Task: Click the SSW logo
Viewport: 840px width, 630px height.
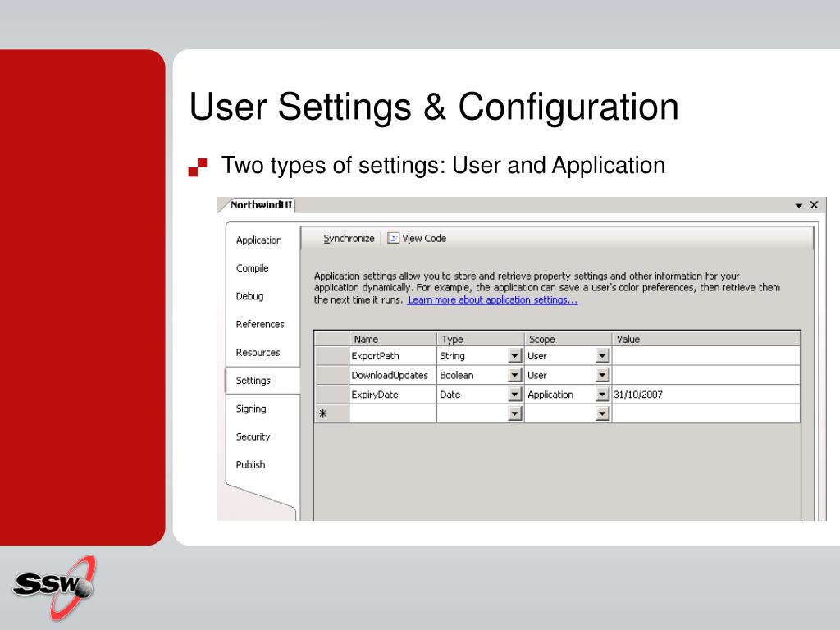Action: pos(55,587)
